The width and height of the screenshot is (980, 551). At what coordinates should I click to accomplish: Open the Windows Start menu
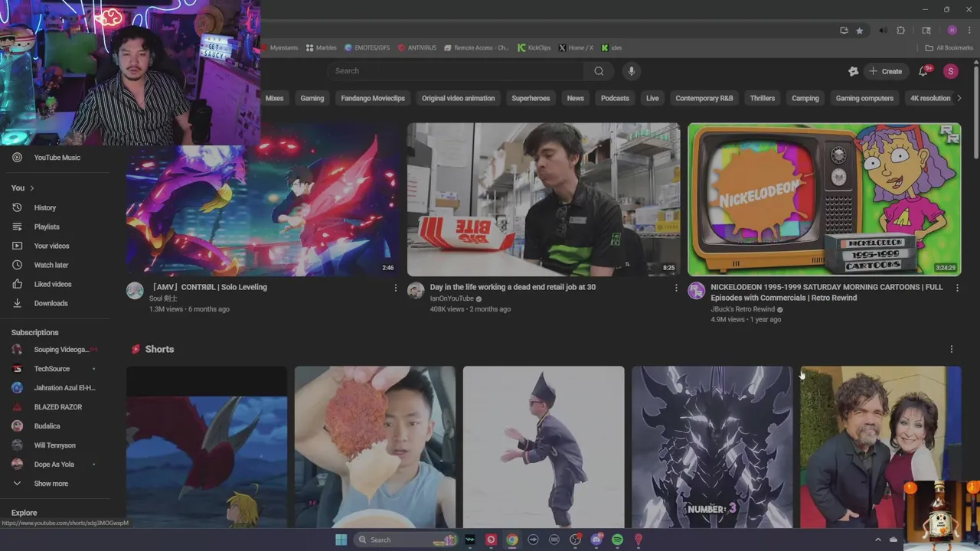click(341, 540)
